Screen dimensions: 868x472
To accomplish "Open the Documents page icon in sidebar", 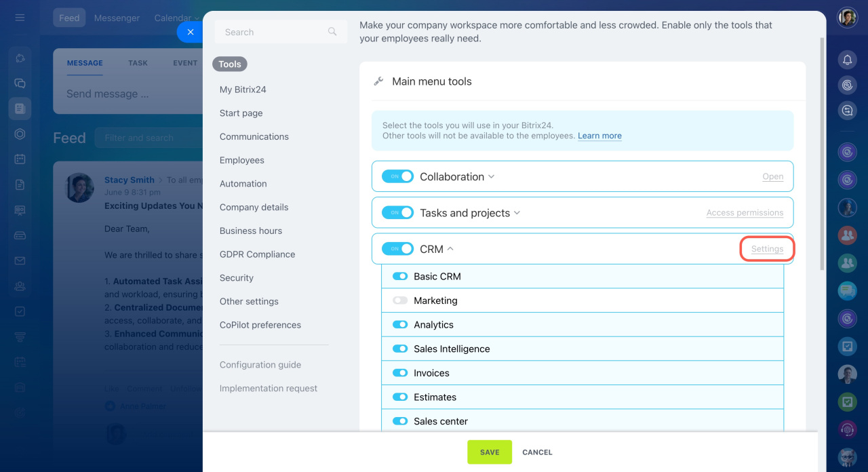I will [20, 184].
